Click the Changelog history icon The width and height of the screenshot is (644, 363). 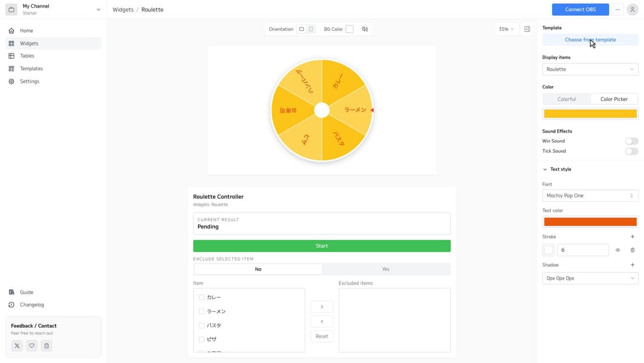(x=11, y=304)
